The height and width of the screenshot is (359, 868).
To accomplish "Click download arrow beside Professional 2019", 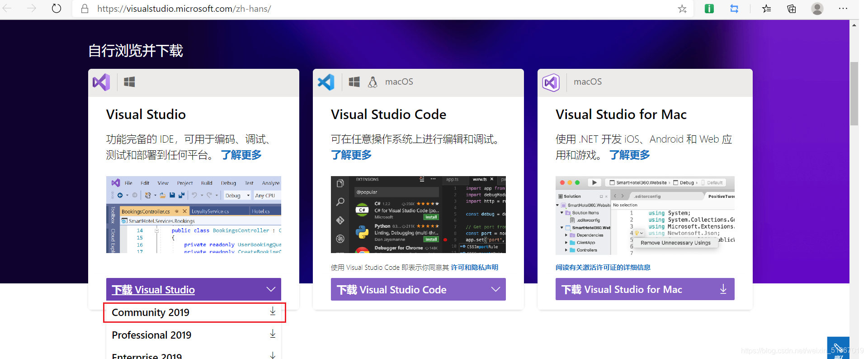I will click(273, 334).
